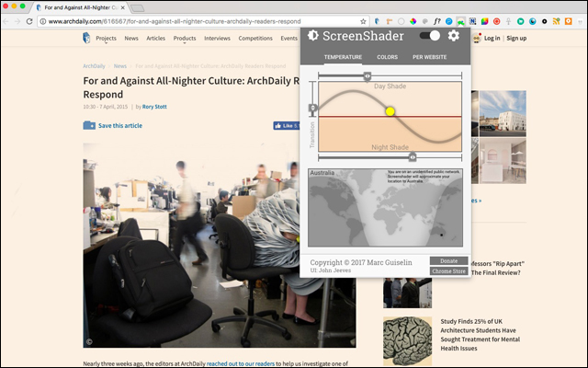Click the ArchDaily logo icon
Screen dimensions: 588x368
[85, 39]
